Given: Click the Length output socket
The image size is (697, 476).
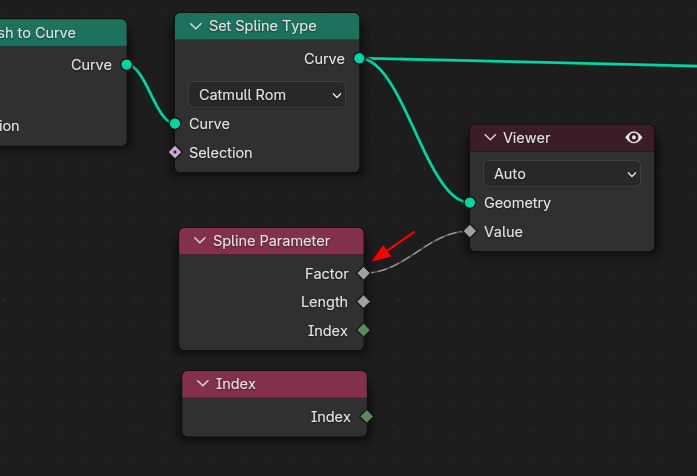Looking at the screenshot, I should pyautogui.click(x=364, y=302).
